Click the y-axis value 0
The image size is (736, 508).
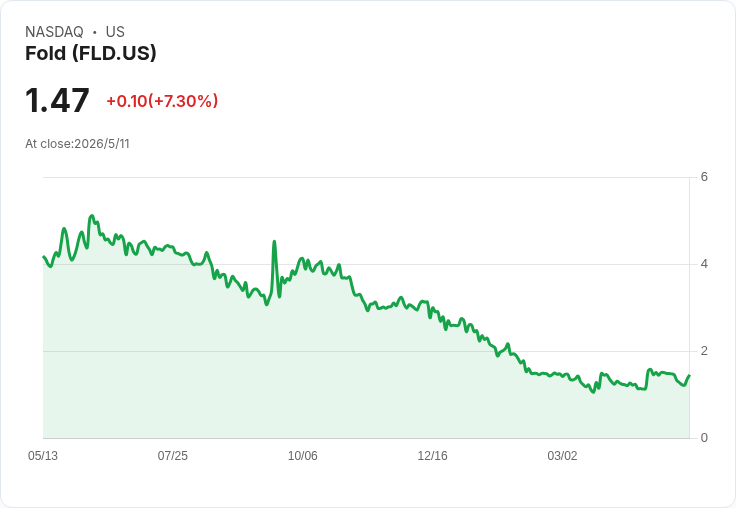704,438
